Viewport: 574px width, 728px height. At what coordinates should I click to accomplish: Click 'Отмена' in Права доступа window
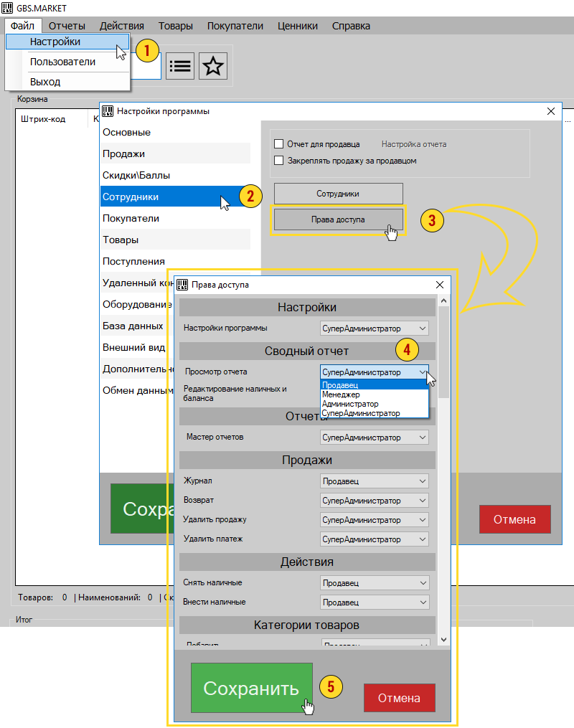coord(400,698)
